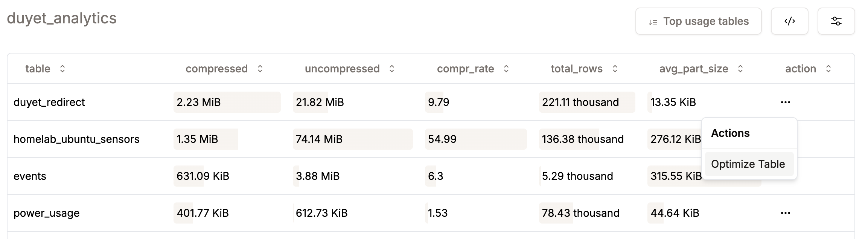This screenshot has height=239, width=868.
Task: Expand the actions dropdown for power_usage row
Action: pos(786,213)
